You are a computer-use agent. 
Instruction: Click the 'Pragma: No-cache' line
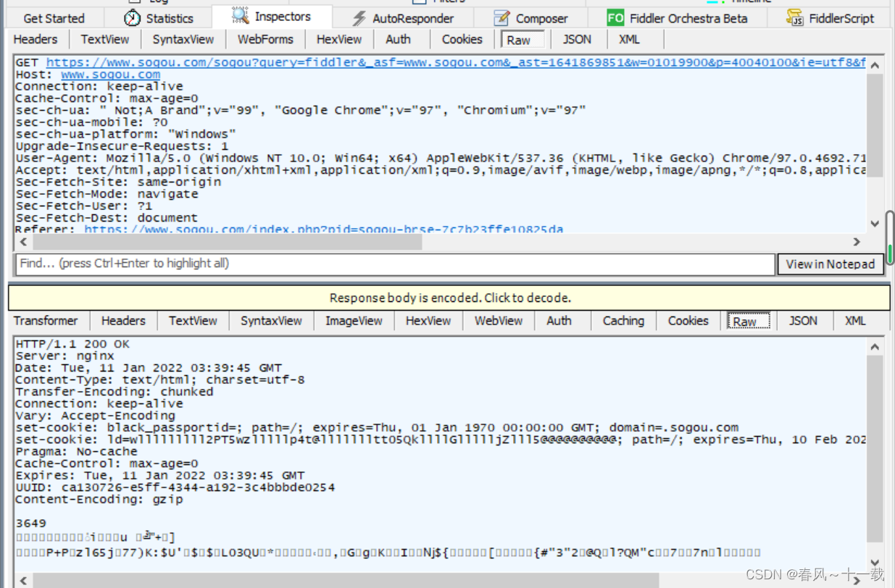point(76,451)
